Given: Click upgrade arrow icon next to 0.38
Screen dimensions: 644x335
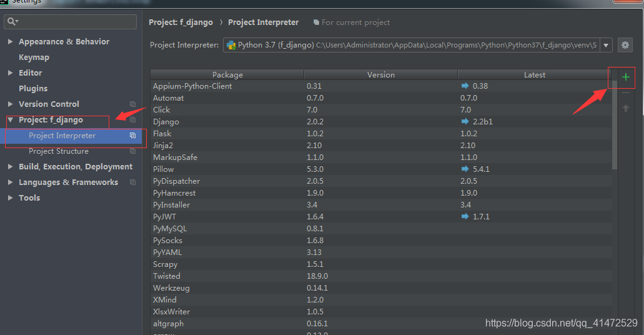Looking at the screenshot, I should pyautogui.click(x=465, y=86).
